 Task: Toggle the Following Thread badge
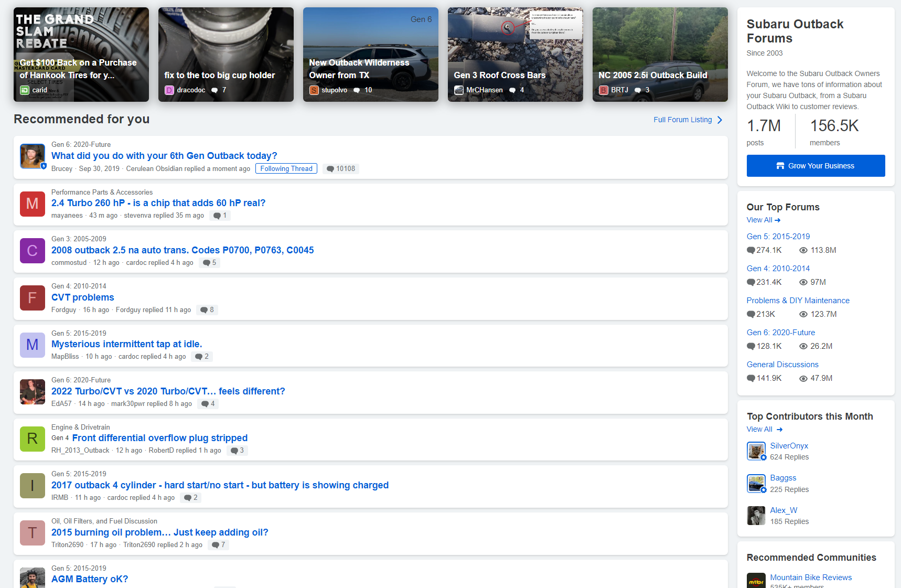[x=286, y=168]
